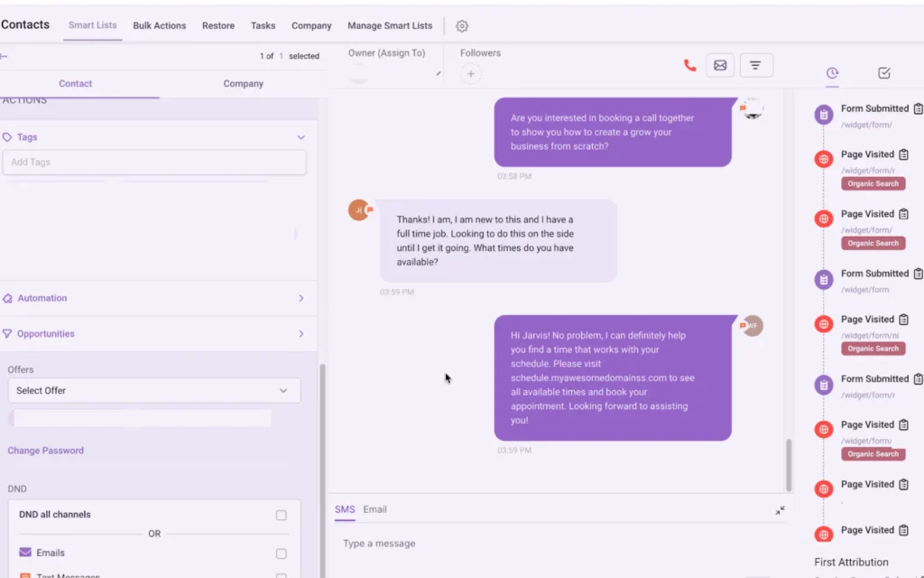Click the Opportunities funnel icon
This screenshot has width=924, height=578.
coord(7,334)
